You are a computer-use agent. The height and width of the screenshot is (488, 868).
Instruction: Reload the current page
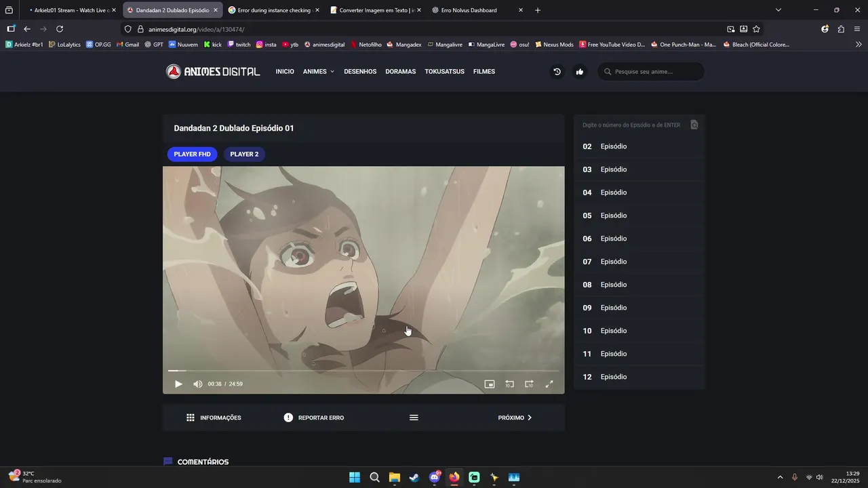point(60,29)
